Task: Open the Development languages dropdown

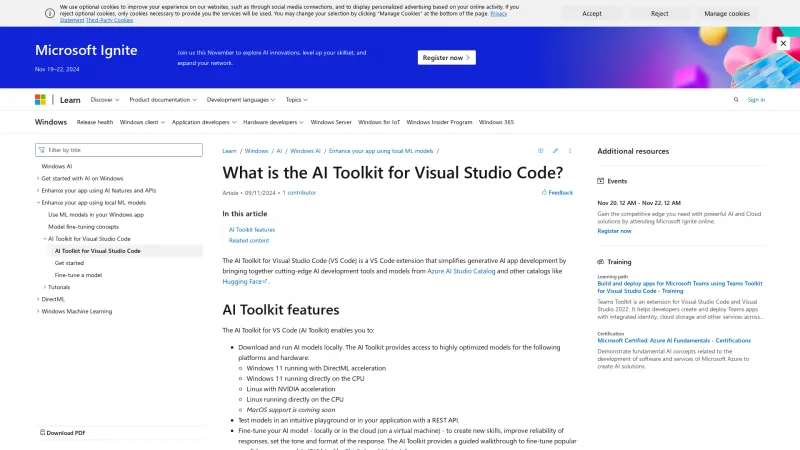Action: (241, 99)
